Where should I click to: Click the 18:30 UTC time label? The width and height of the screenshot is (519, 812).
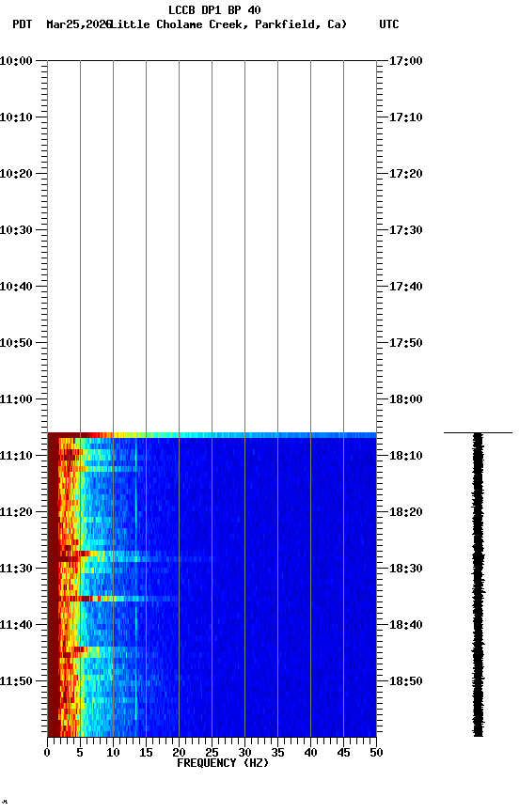coord(406,570)
